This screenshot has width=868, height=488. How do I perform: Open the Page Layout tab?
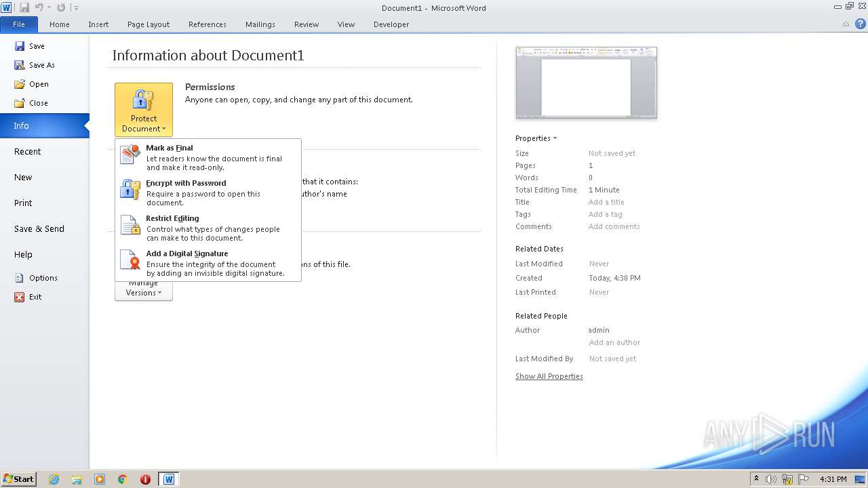pyautogui.click(x=149, y=24)
